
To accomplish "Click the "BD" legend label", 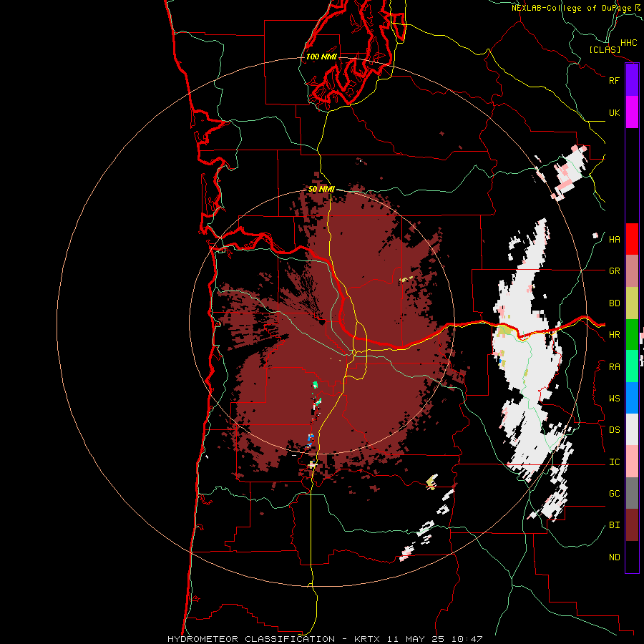I will tap(614, 303).
